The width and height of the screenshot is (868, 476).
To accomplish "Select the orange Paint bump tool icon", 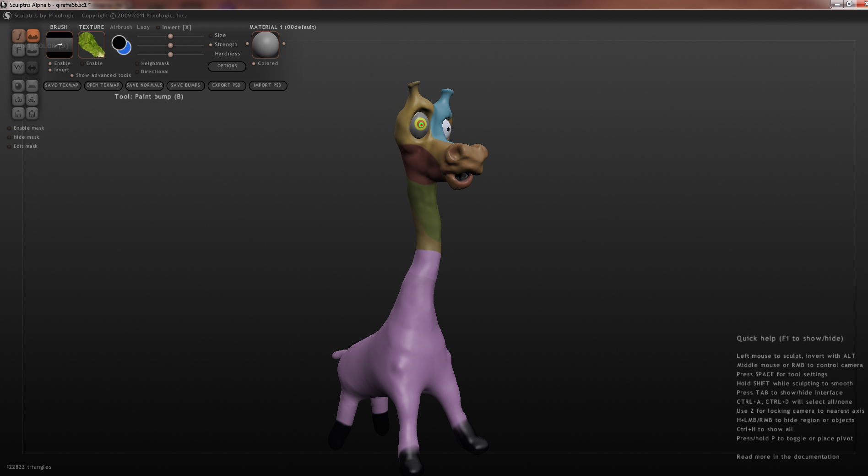I will pyautogui.click(x=33, y=36).
